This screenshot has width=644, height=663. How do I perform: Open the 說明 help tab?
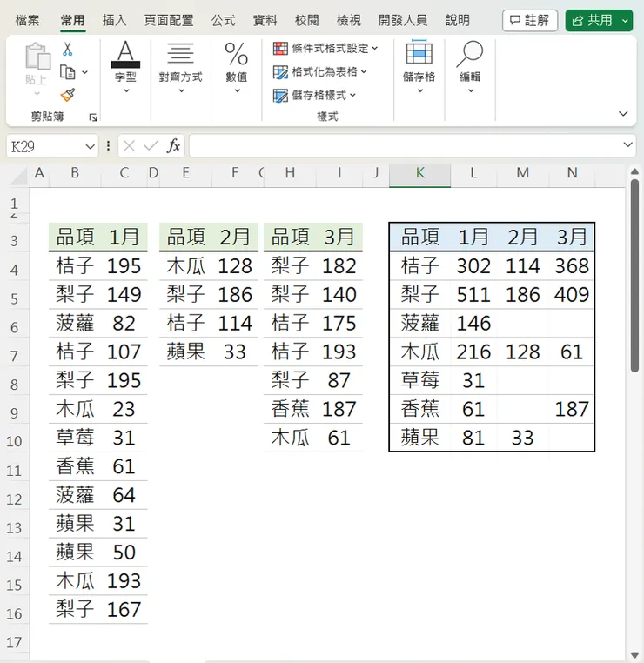tap(458, 20)
